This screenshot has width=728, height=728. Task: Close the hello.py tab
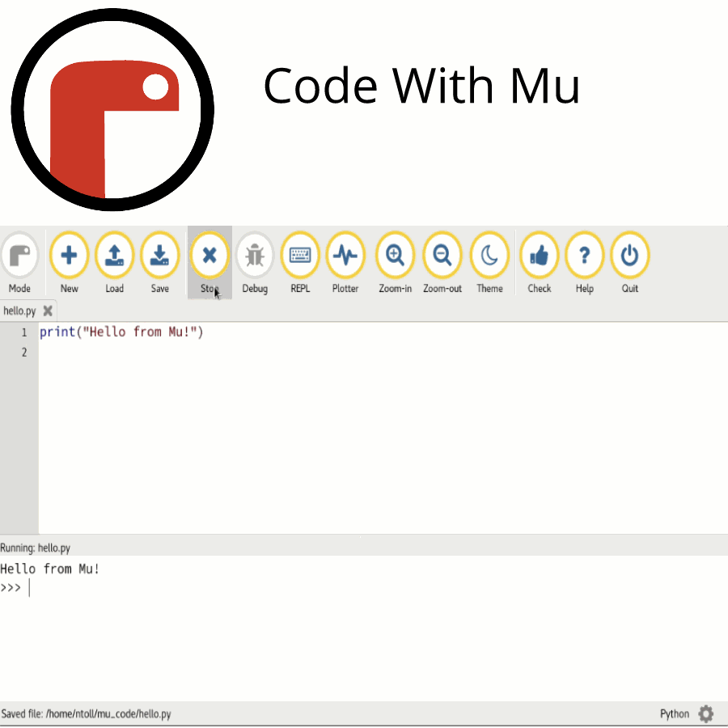(48, 311)
